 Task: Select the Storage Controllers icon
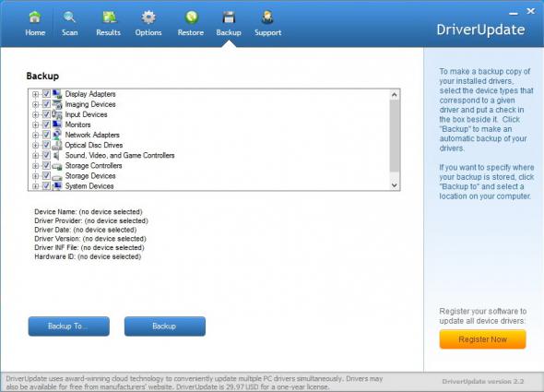(57, 166)
